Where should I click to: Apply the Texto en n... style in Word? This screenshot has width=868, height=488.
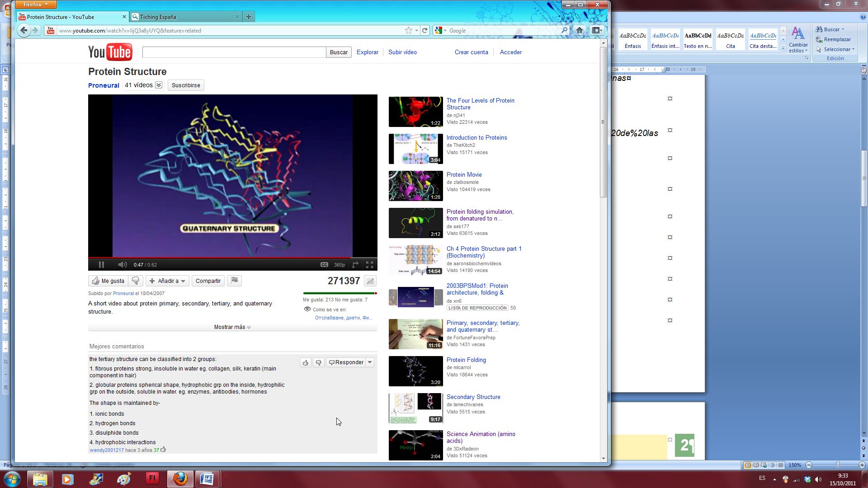698,40
